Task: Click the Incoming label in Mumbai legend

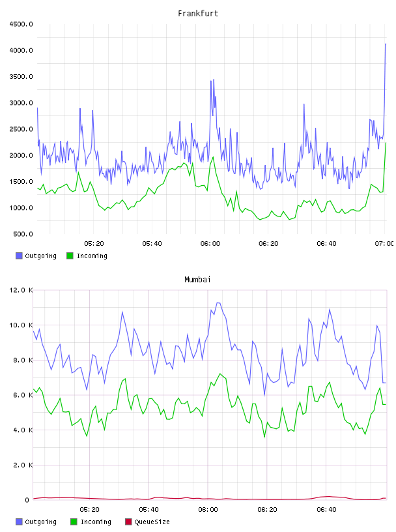Action: (96, 522)
